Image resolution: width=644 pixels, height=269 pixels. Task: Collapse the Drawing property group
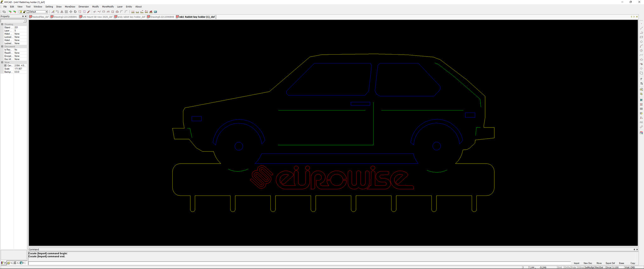tap(2, 24)
